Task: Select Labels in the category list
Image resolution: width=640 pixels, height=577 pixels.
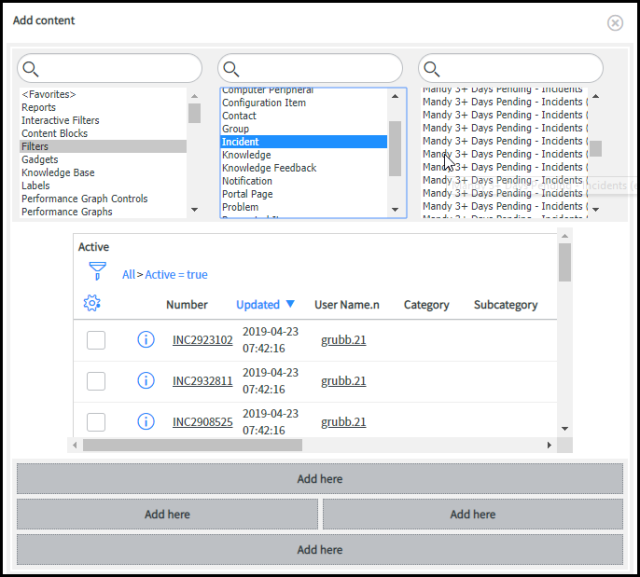Action: point(103,186)
